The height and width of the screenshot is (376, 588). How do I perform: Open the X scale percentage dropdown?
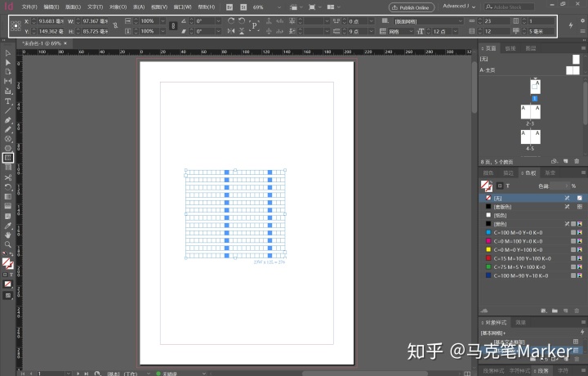coord(163,21)
